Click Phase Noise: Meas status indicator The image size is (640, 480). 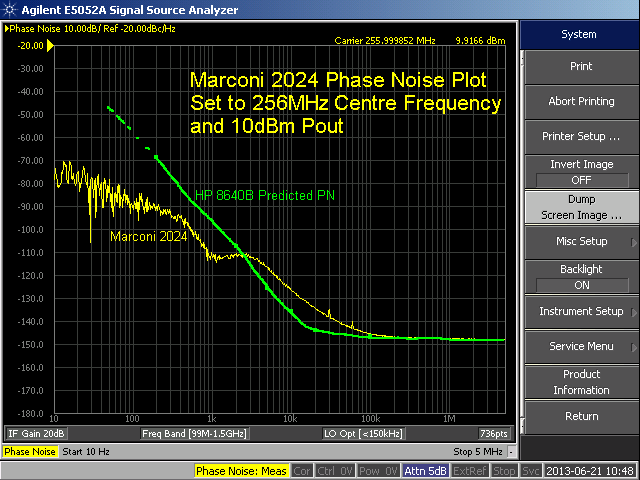pos(241,471)
